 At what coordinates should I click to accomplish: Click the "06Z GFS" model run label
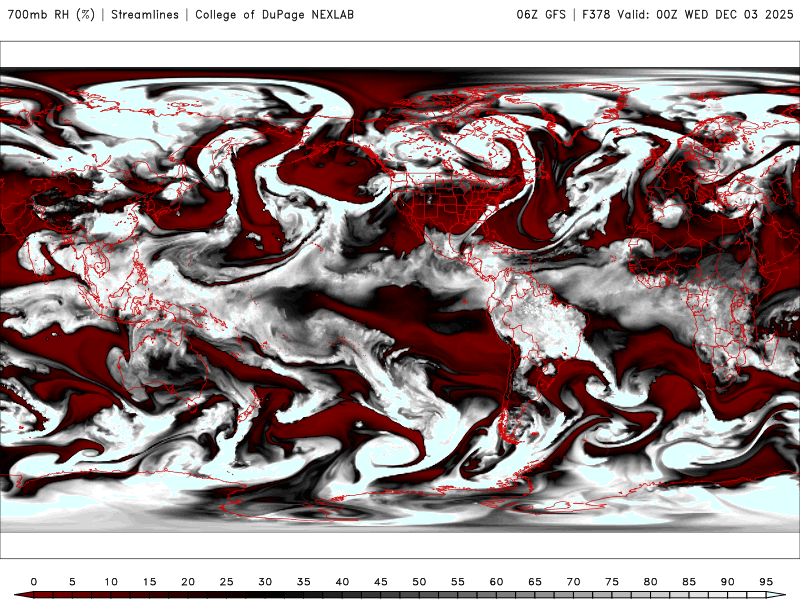coord(541,14)
